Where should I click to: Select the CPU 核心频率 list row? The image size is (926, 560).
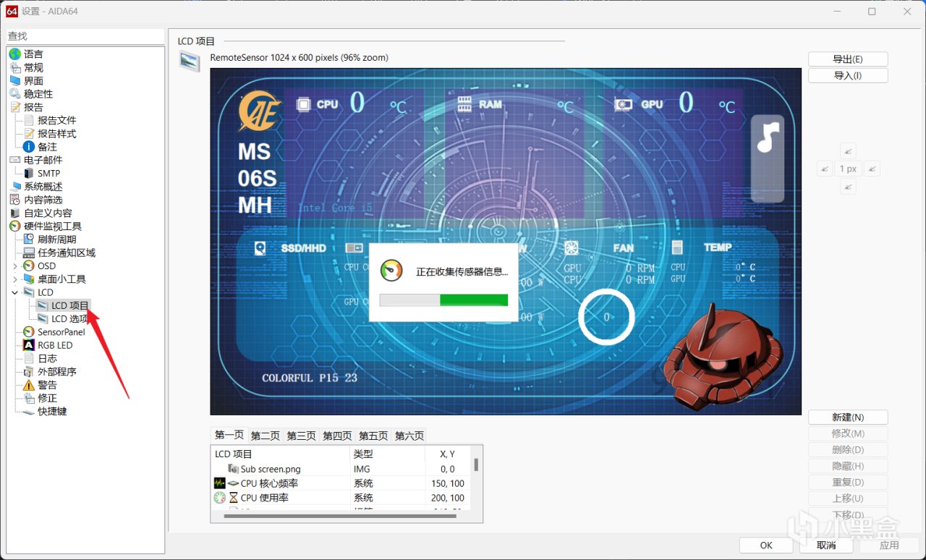coord(341,483)
